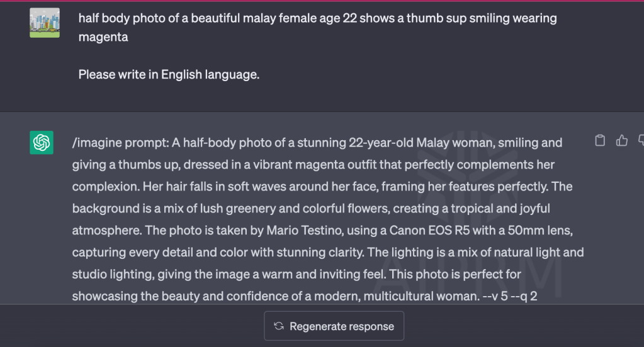Click "Please write in English language." line

pyautogui.click(x=169, y=74)
